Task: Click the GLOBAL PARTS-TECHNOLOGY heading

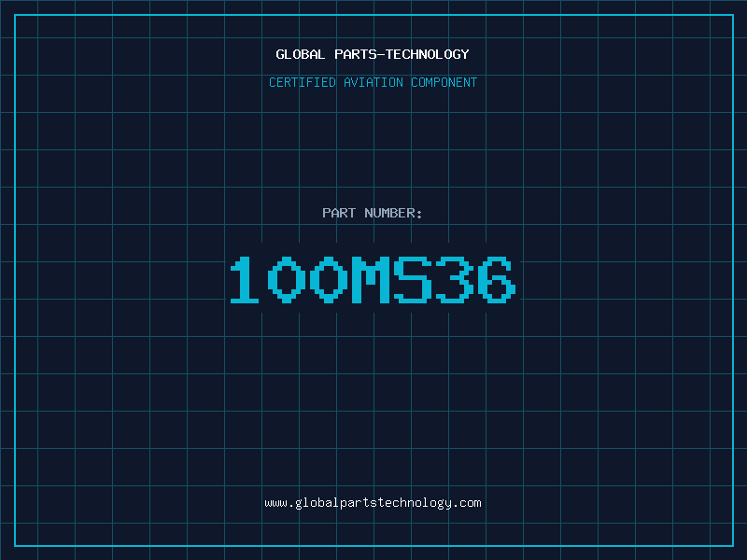Action: (x=373, y=54)
